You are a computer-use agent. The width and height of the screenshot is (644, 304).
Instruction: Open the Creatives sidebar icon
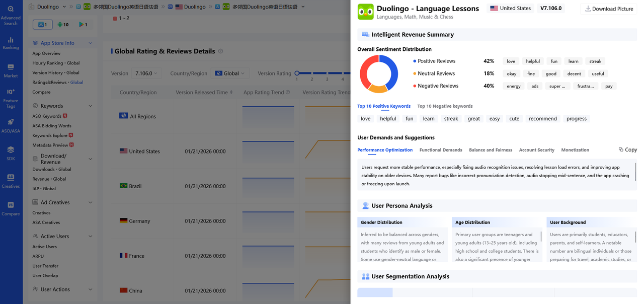11,181
